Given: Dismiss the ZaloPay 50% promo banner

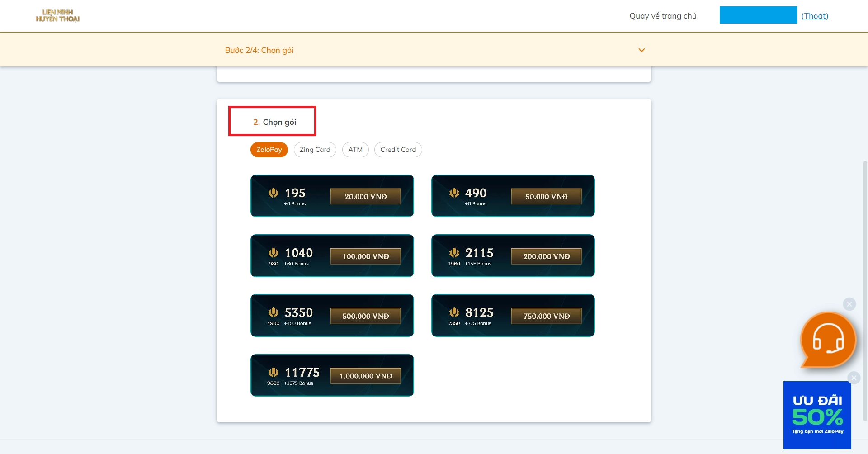Looking at the screenshot, I should tap(854, 378).
